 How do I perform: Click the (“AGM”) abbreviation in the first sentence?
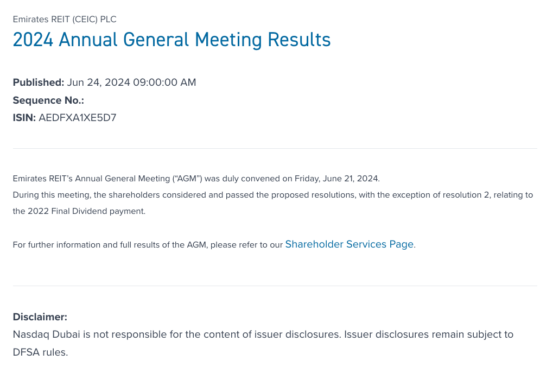tap(188, 179)
